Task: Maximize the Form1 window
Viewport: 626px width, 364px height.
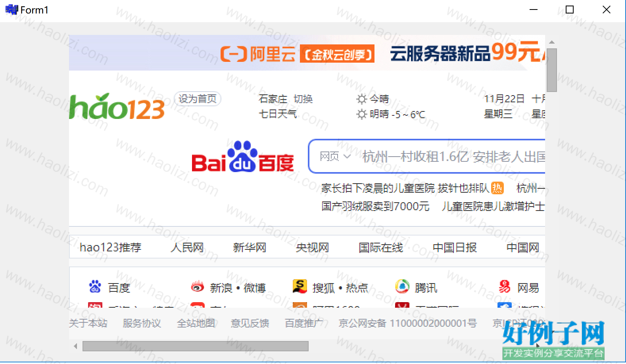Action: coord(570,10)
